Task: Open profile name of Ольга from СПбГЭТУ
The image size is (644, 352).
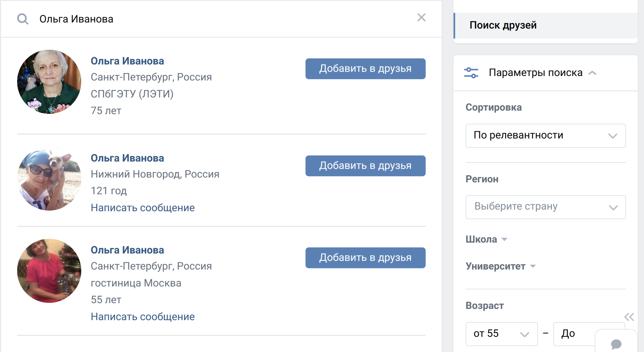Action: (127, 61)
